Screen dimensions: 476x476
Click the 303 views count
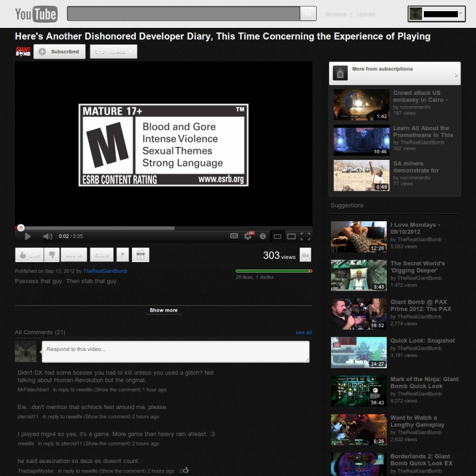(x=279, y=255)
